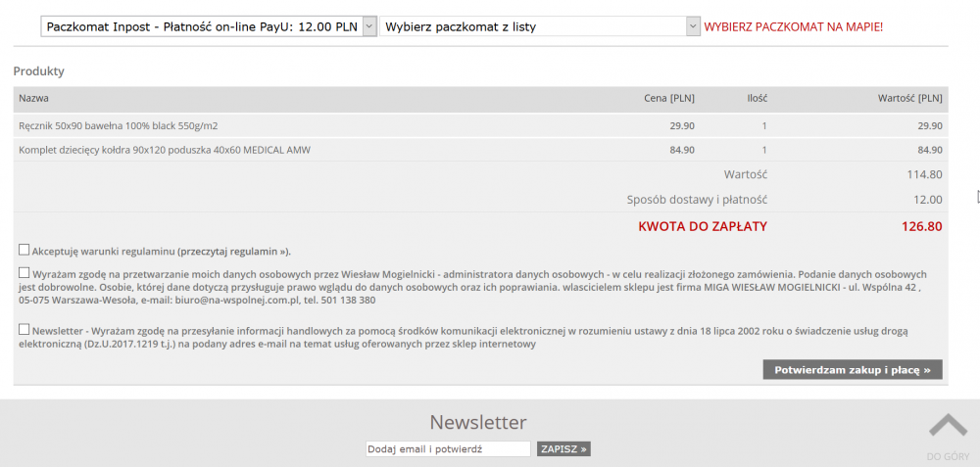Click the 'Ilość' column header
The height and width of the screenshot is (467, 980).
(757, 98)
